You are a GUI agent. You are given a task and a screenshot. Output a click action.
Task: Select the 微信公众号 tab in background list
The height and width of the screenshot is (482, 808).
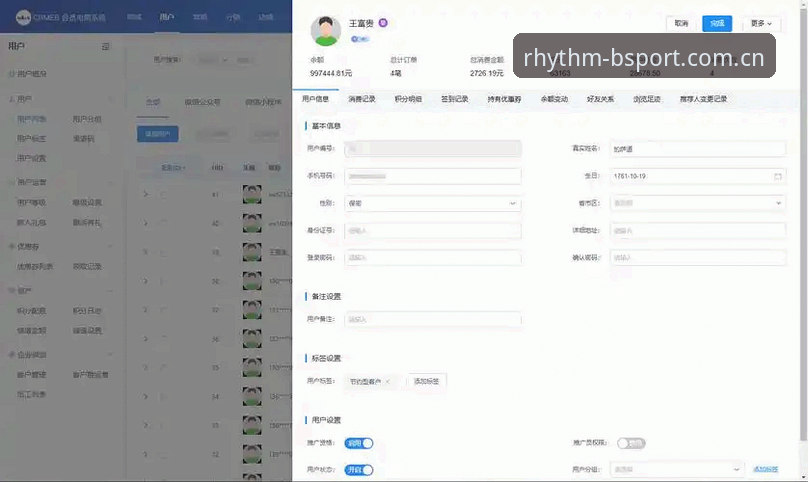202,102
